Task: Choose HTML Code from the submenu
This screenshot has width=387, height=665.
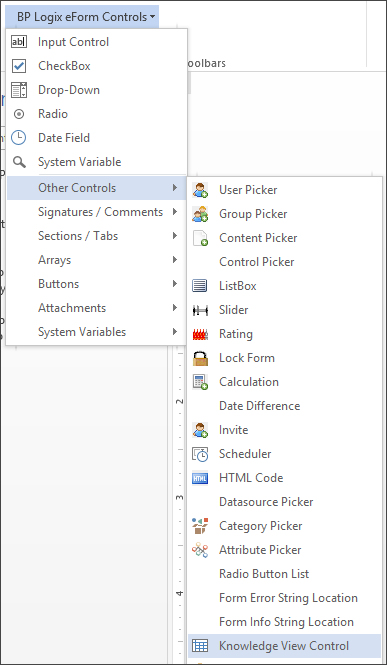Action: point(284,478)
